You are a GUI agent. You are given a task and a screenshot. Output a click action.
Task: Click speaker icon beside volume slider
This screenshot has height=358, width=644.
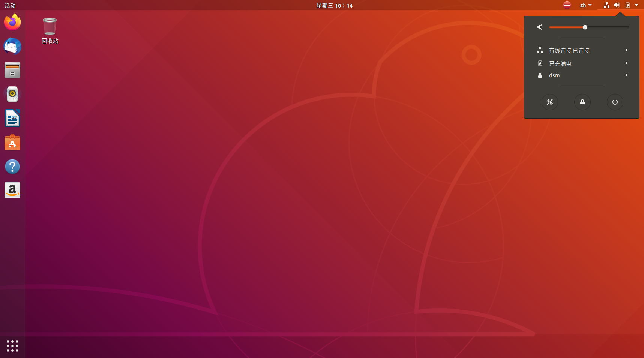[540, 27]
